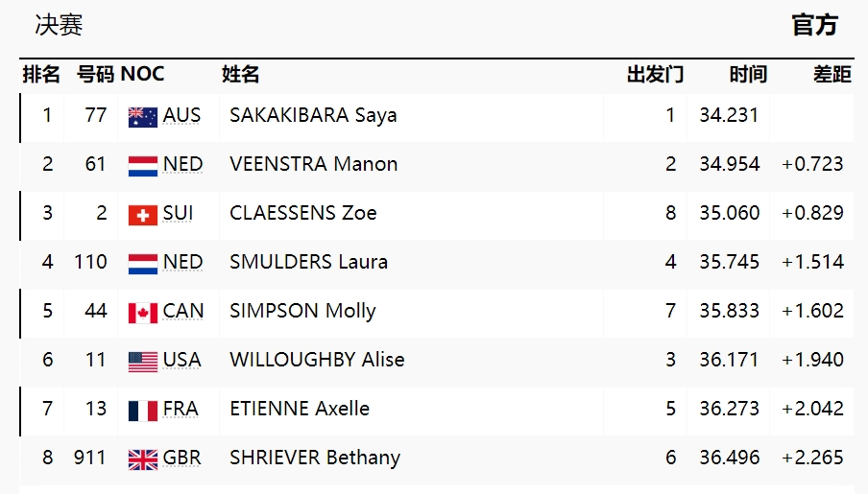
Task: Sort by the 时间 column header
Action: coord(748,75)
